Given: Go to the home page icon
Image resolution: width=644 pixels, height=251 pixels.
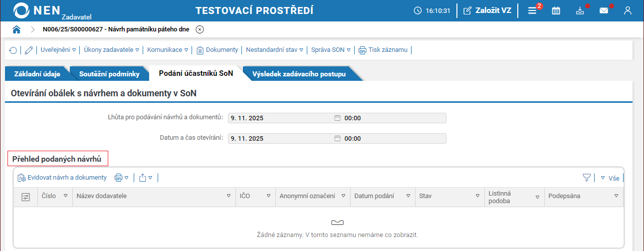Looking at the screenshot, I should 16,29.
